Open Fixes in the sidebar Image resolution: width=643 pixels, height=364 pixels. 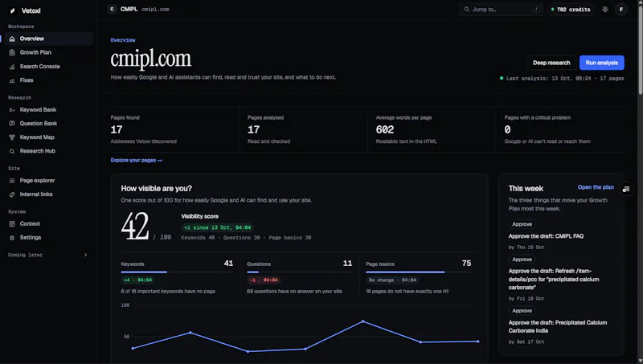(x=47, y=80)
